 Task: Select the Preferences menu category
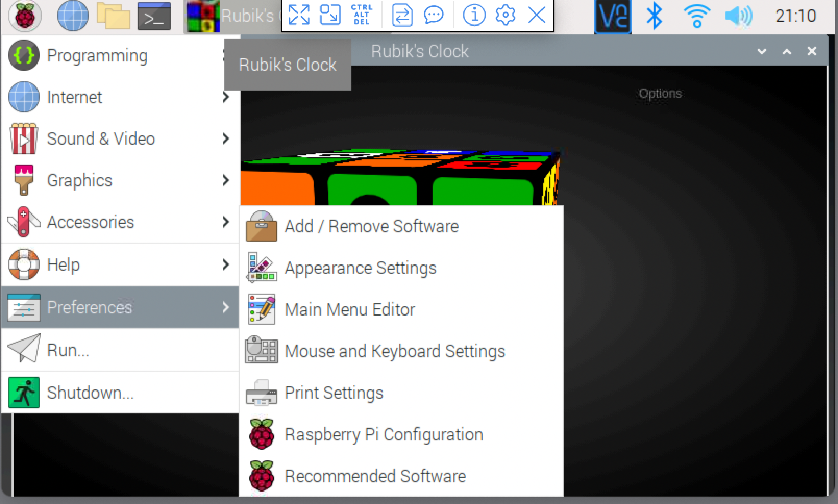tap(120, 307)
